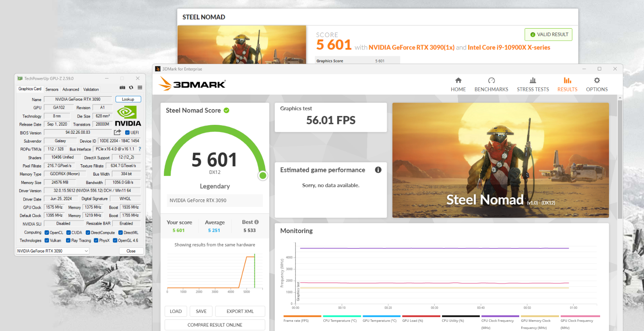Image resolution: width=644 pixels, height=331 pixels.
Task: Open the GPU-Z hamburger menu
Action: pos(140,87)
